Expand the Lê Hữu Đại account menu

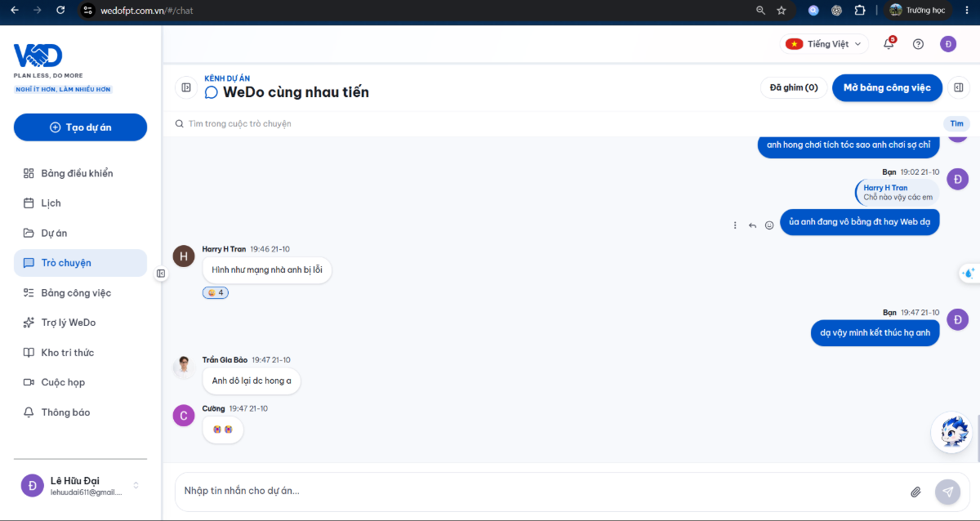(80, 485)
